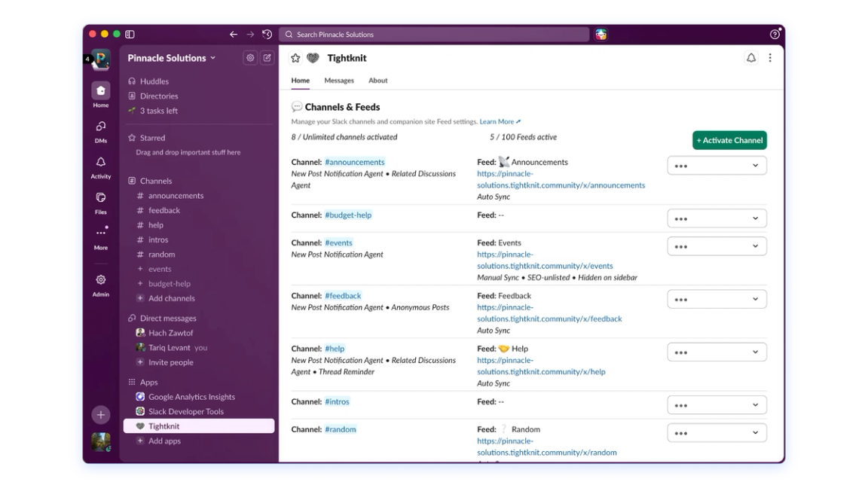Open the user profile avatar

click(101, 441)
